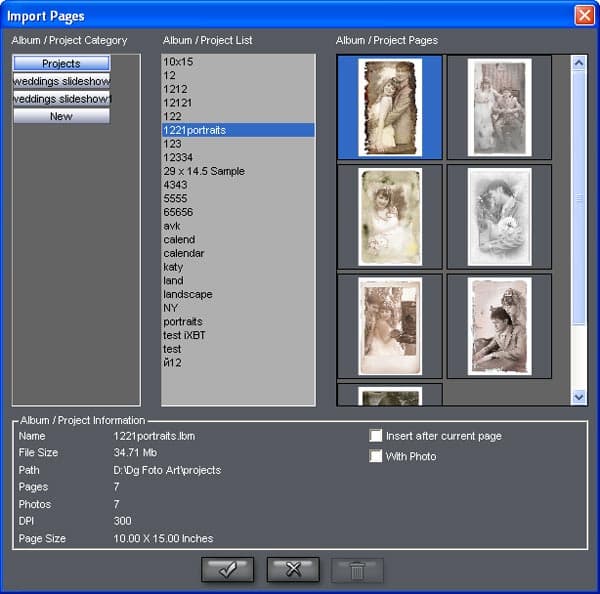Viewport: 600px width, 594px height.
Task: Enable Insert after current page
Action: pos(376,436)
